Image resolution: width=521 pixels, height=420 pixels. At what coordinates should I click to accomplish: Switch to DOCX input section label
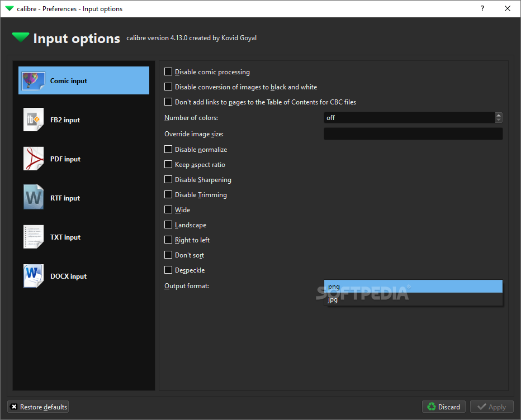(x=68, y=276)
